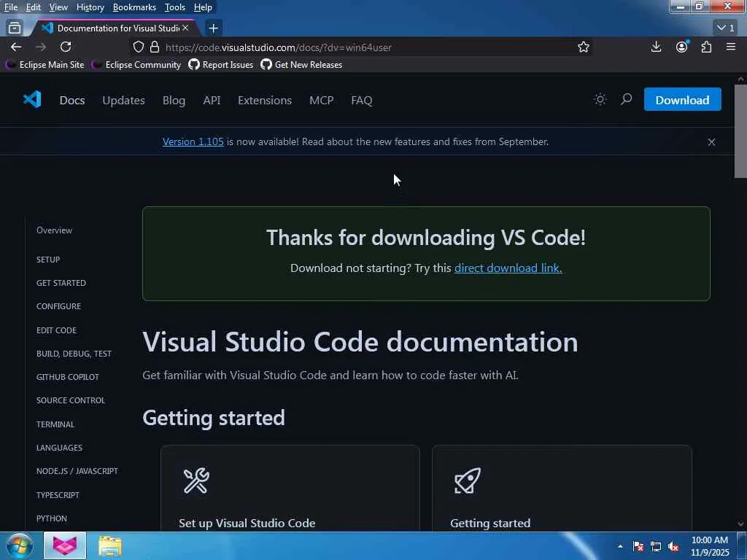Select Overview in docs sidebar
Screen dimensions: 747x560
click(x=54, y=230)
